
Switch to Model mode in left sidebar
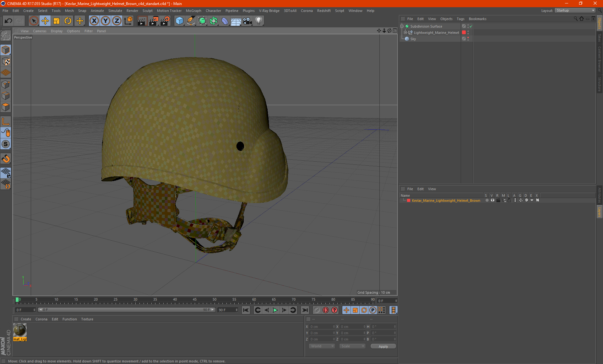pos(6,50)
